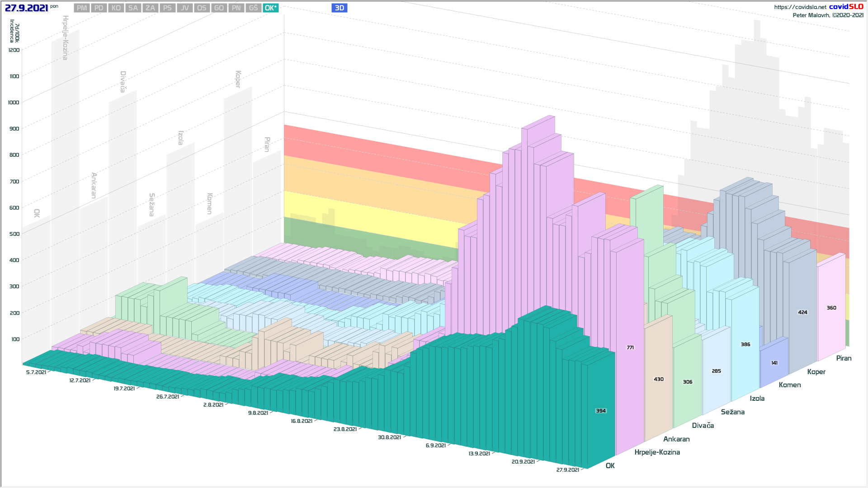Pick the OS region button
This screenshot has width=868, height=488.
[x=202, y=8]
